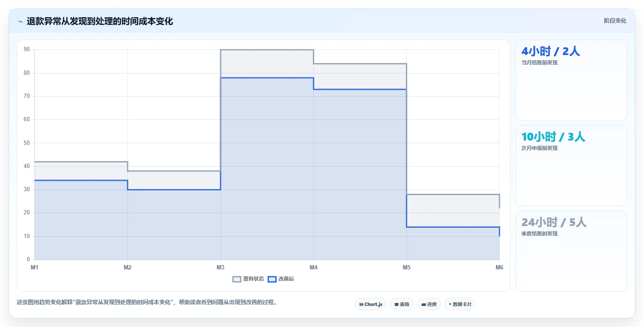This screenshot has width=644, height=327.
Task: Click the 进度 tag chip
Action: pos(429,304)
